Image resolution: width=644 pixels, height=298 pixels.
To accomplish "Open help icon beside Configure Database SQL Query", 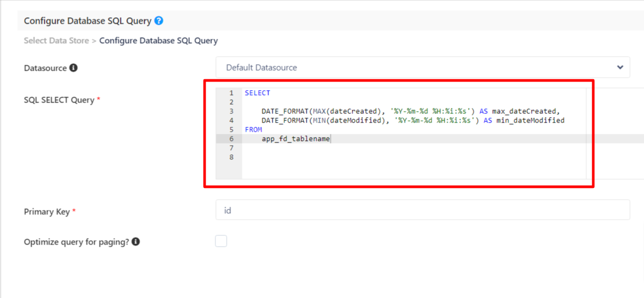I will point(159,21).
